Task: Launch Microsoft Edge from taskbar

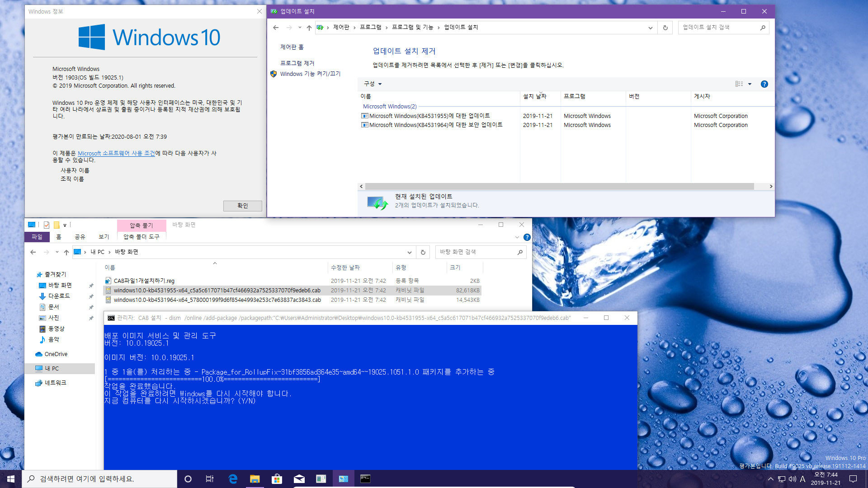Action: [x=233, y=479]
